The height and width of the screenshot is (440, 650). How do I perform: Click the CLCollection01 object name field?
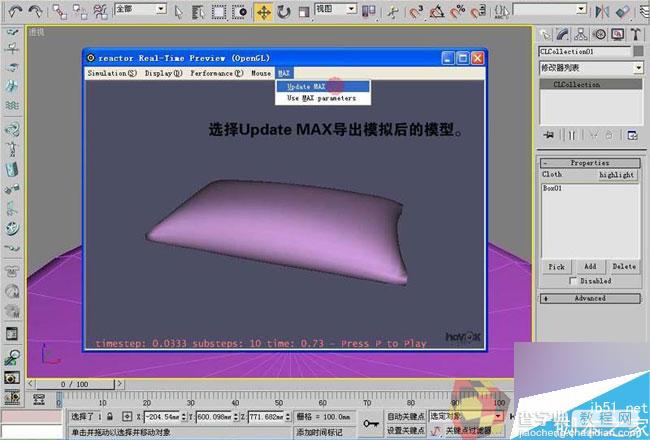click(585, 51)
